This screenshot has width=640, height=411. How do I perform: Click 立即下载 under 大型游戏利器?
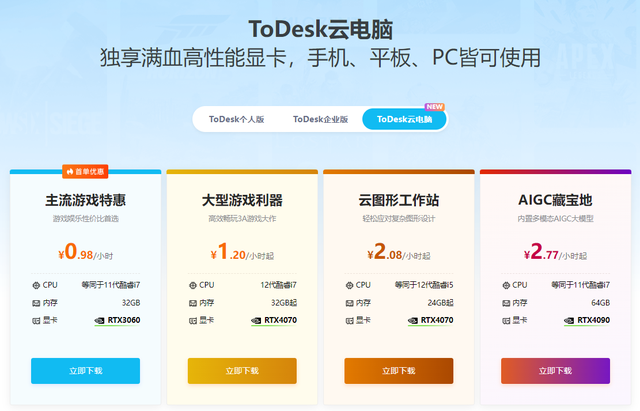(x=242, y=371)
